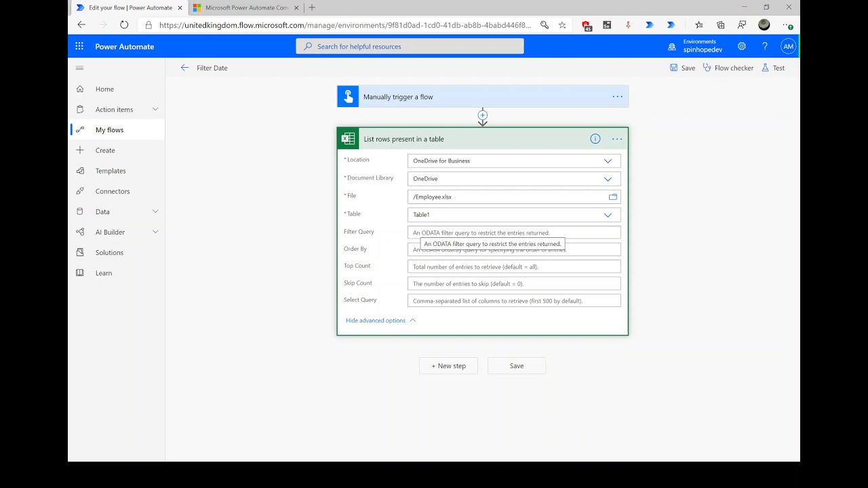Click the Filter Date flow name
The image size is (868, 488).
tap(212, 68)
